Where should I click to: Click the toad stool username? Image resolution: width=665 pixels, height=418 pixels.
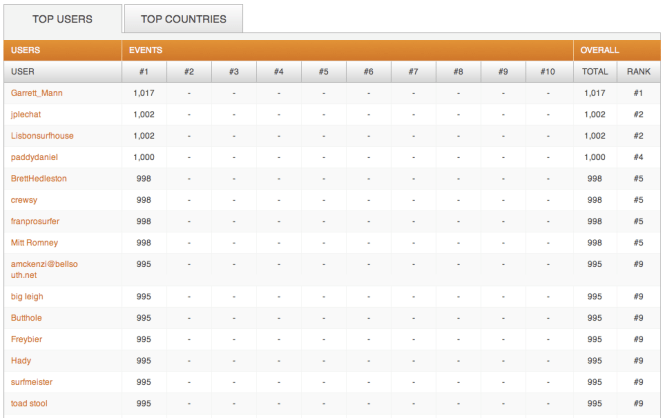pos(29,403)
